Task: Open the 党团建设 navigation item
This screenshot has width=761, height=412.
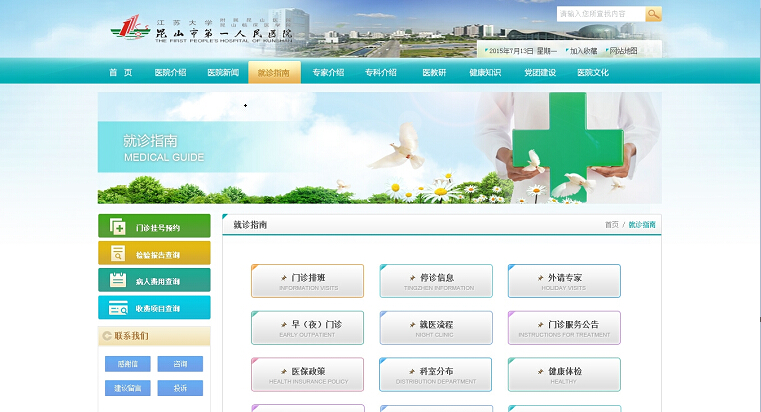Action: 540,72
